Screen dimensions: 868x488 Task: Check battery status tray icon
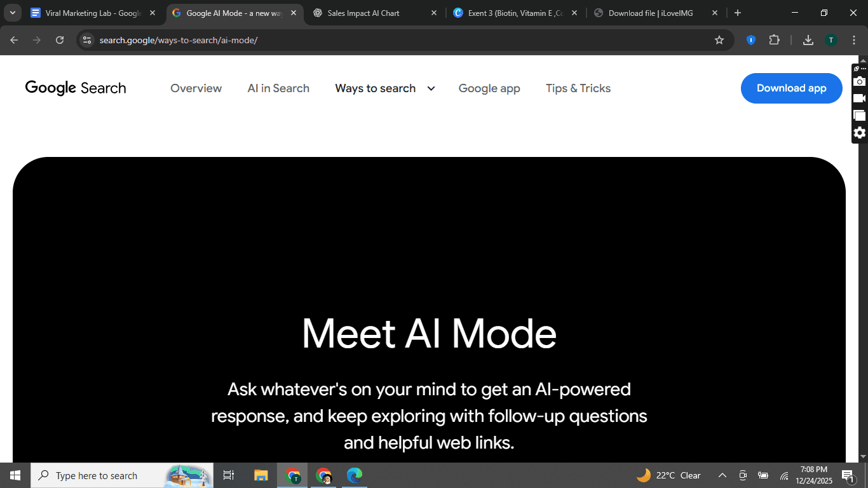[x=763, y=475]
